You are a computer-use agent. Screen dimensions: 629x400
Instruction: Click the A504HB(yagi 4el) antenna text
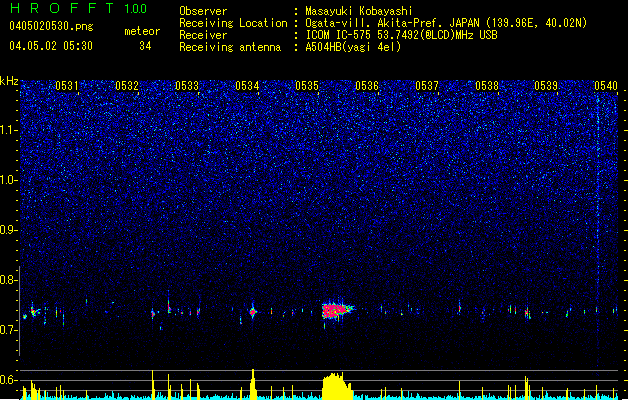353,47
